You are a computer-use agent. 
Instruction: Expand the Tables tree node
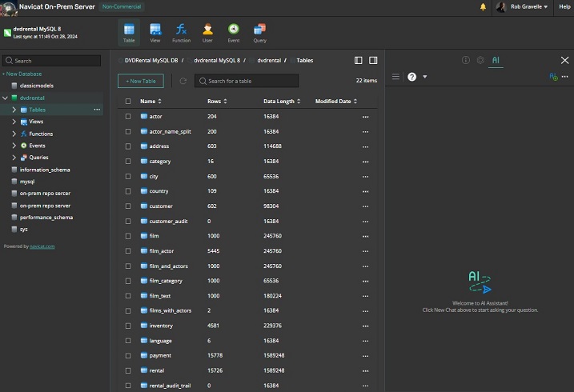[14, 110]
